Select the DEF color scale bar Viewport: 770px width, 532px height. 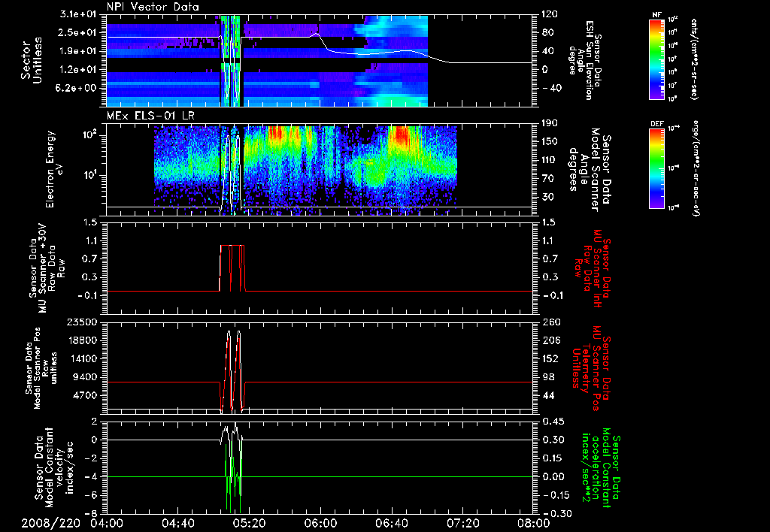[x=656, y=168]
